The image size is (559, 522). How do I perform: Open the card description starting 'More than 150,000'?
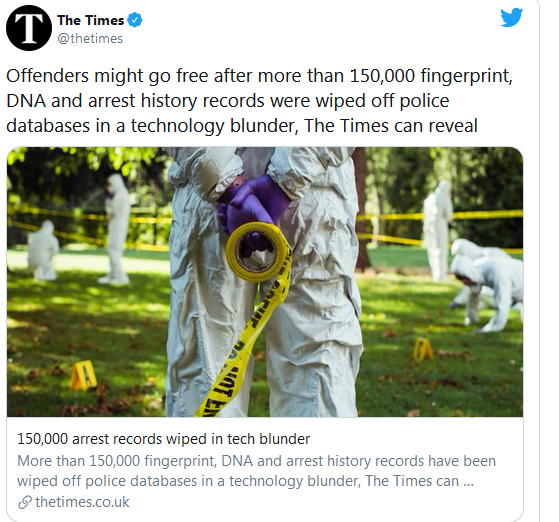[256, 471]
